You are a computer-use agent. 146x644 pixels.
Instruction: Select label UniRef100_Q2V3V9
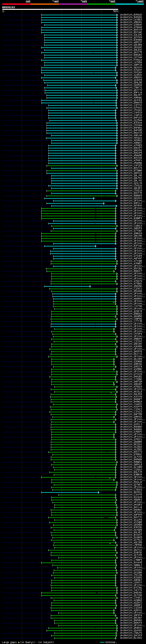(x=131, y=37)
